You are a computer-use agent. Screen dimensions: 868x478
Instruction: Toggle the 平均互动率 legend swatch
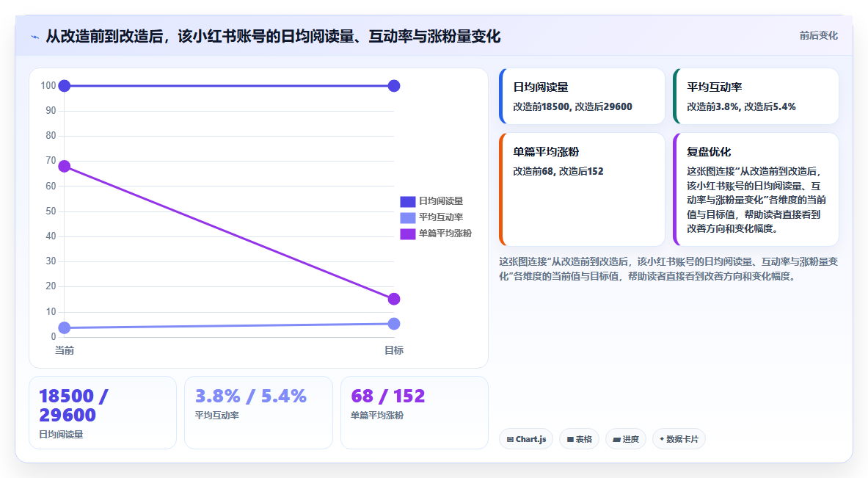407,217
